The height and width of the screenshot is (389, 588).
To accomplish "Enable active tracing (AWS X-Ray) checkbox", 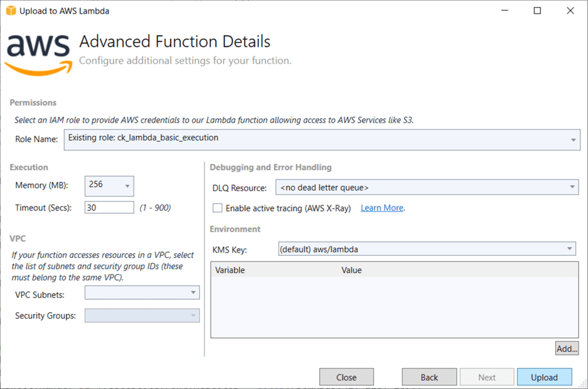I will point(218,208).
